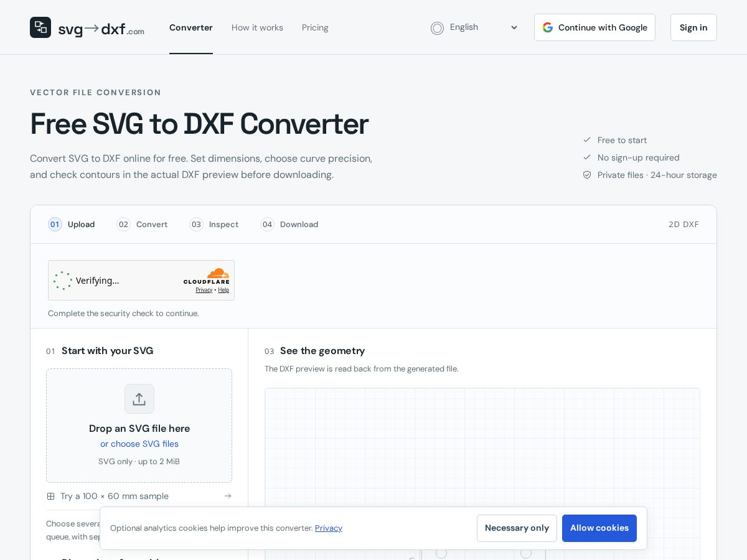Click Free SVG to DXF Converter heading
Viewport: 747px width, 560px height.
pyautogui.click(x=199, y=124)
